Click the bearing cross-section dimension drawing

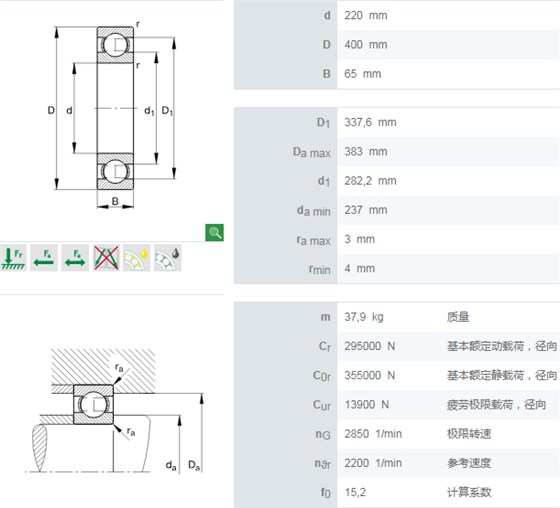(112, 114)
